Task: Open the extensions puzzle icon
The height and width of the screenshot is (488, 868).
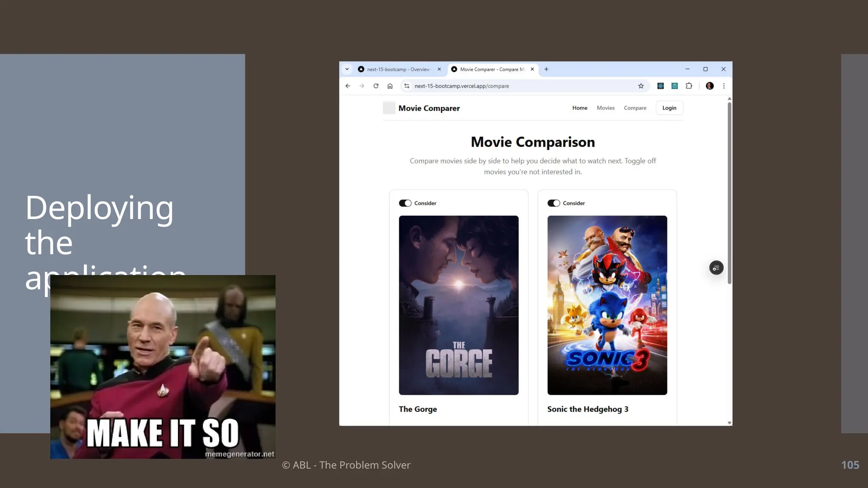Action: pos(689,86)
